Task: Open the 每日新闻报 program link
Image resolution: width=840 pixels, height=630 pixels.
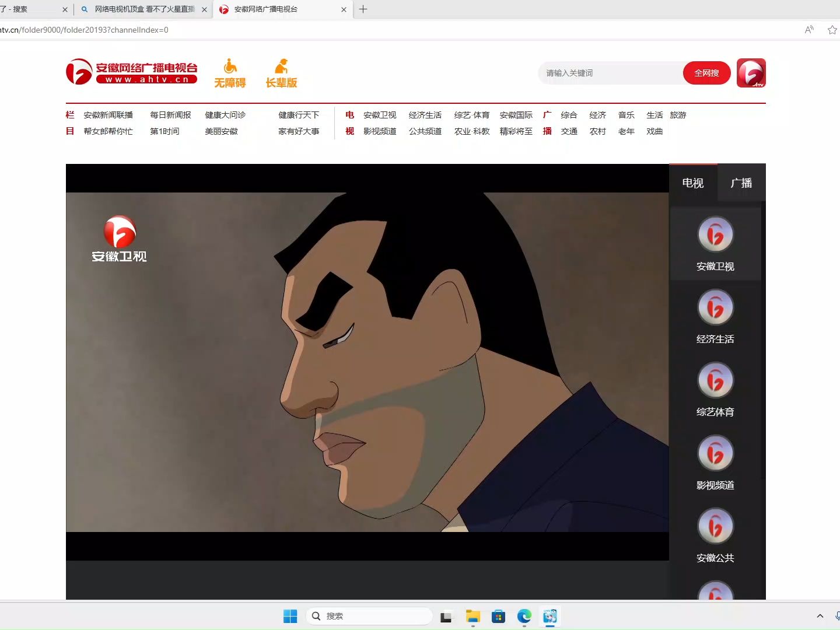Action: [170, 115]
